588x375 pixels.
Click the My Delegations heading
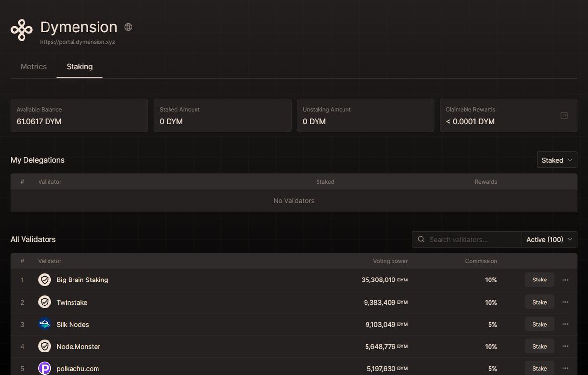pyautogui.click(x=38, y=160)
